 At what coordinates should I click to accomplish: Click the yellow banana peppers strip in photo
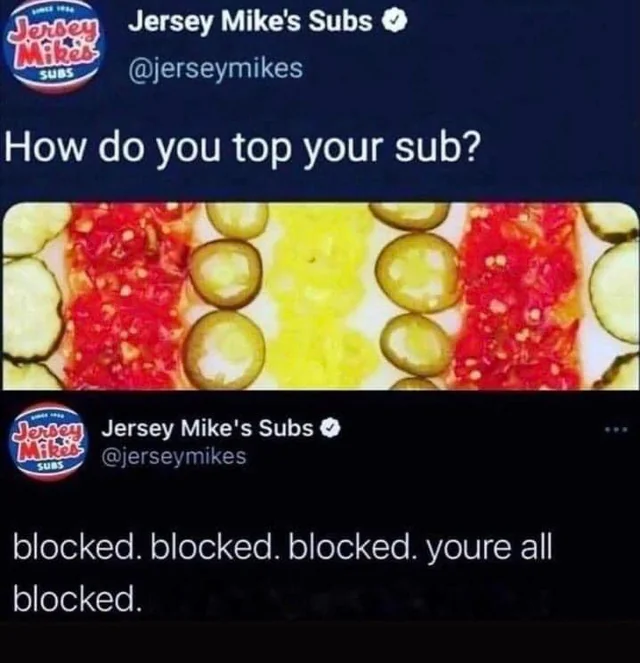[320, 296]
